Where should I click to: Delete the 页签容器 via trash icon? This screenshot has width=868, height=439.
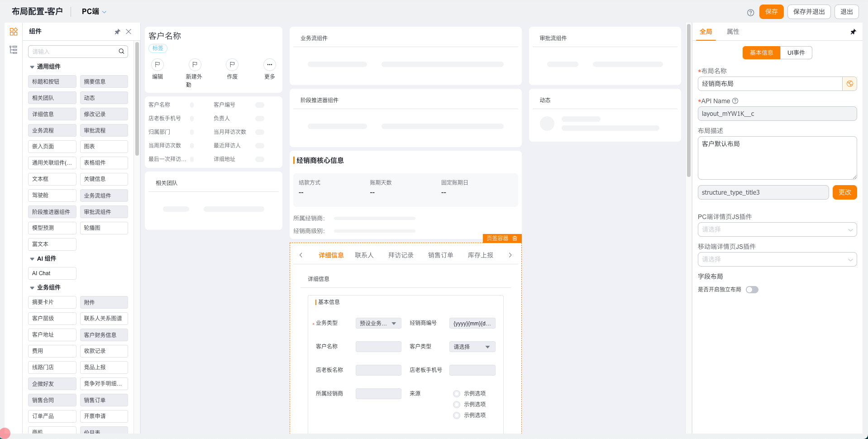[515, 239]
